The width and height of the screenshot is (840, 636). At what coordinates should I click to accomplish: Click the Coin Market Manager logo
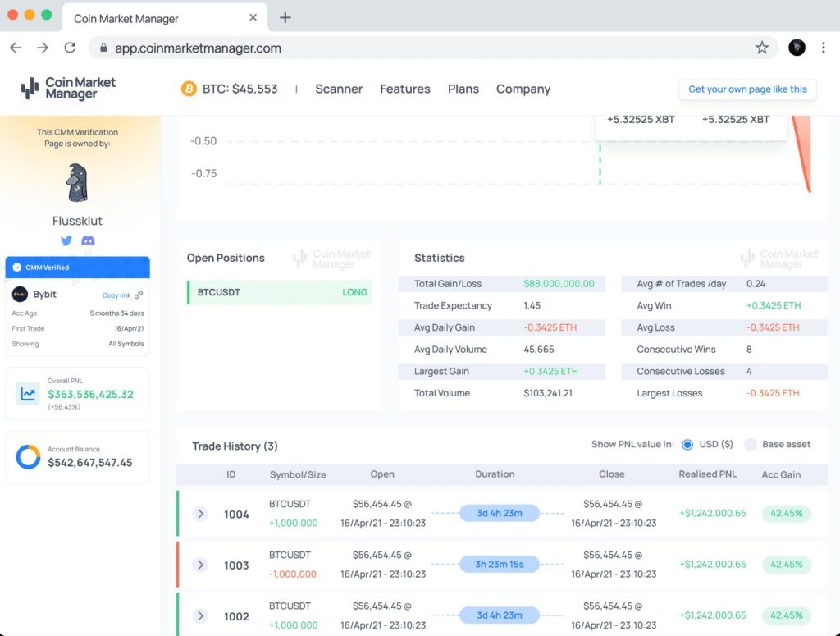coord(68,89)
